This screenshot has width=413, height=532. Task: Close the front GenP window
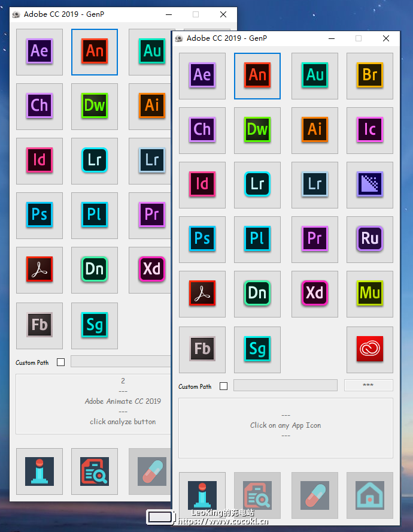[386, 38]
